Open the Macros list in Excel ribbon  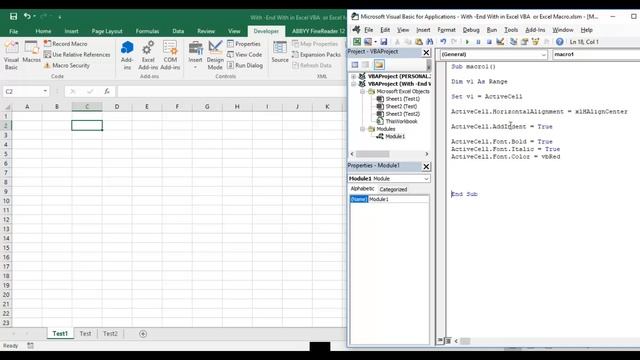[31, 52]
